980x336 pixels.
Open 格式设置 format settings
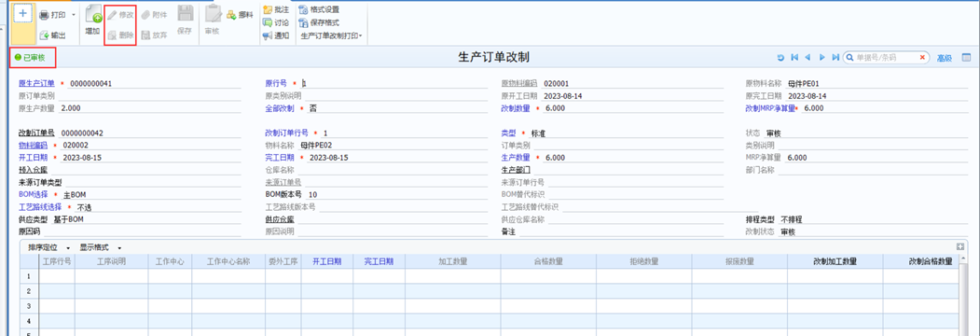pyautogui.click(x=320, y=9)
